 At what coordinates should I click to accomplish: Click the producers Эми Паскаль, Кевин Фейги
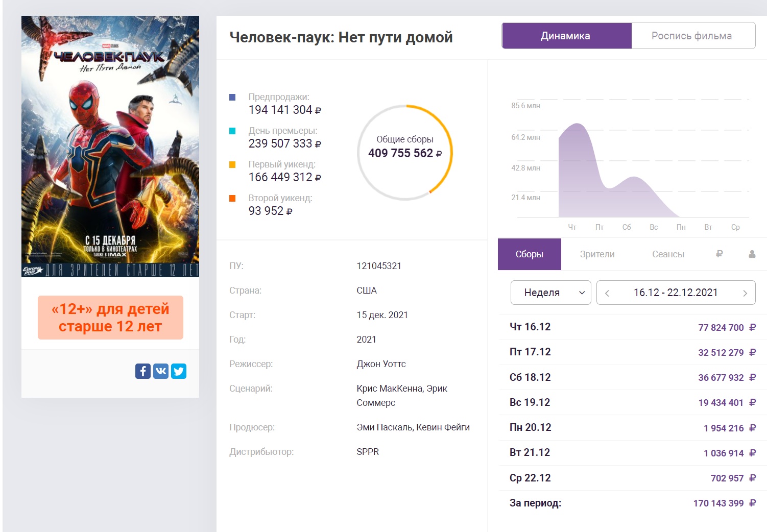(x=413, y=427)
